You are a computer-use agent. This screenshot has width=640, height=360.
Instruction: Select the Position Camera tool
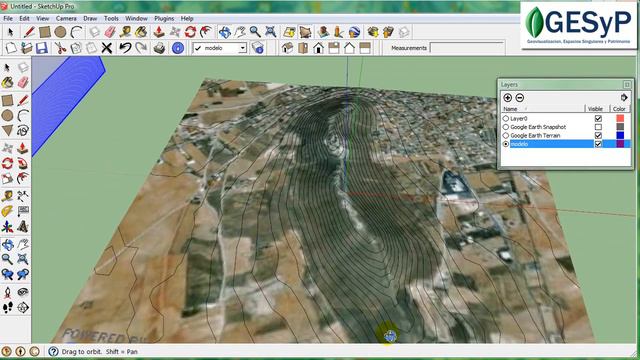tap(7, 292)
